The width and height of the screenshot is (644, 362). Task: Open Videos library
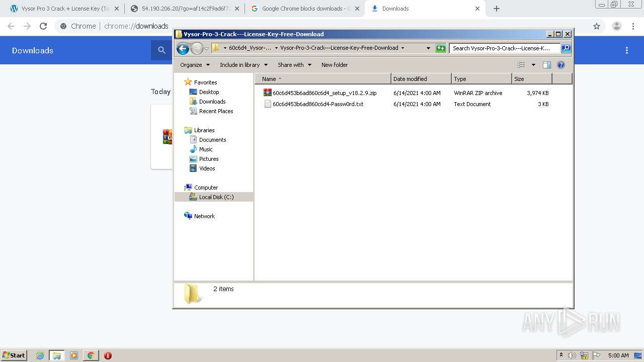[207, 168]
